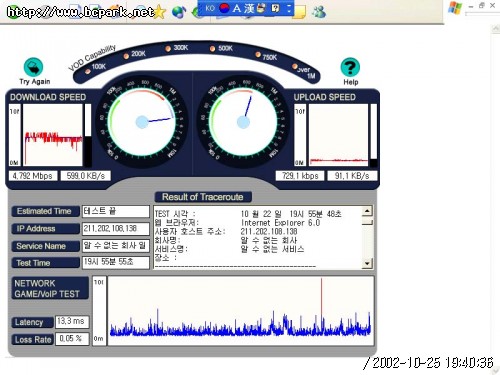Click the Result of Traceroute header

(x=203, y=197)
